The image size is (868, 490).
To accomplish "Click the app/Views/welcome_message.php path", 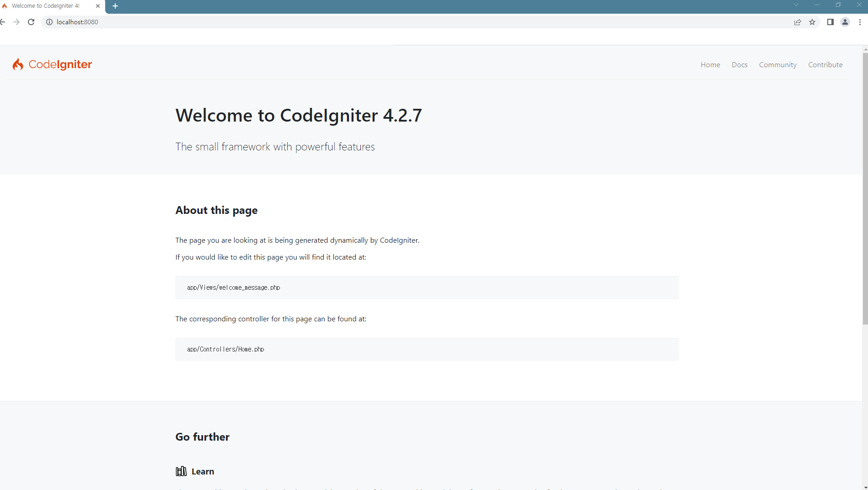I will click(233, 288).
